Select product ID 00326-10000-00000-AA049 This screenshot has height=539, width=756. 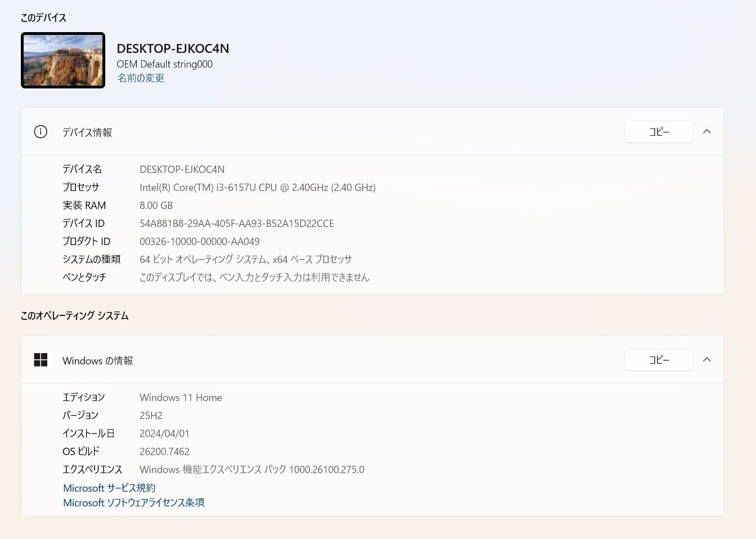pos(199,242)
